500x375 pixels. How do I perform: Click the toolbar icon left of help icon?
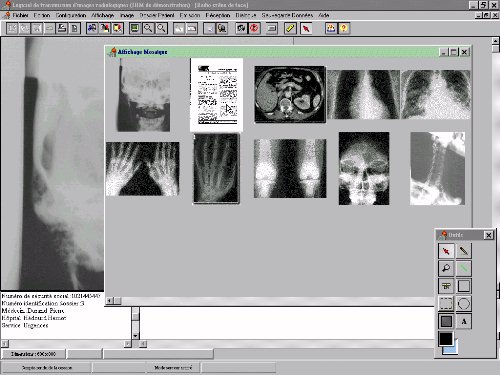[x=331, y=28]
